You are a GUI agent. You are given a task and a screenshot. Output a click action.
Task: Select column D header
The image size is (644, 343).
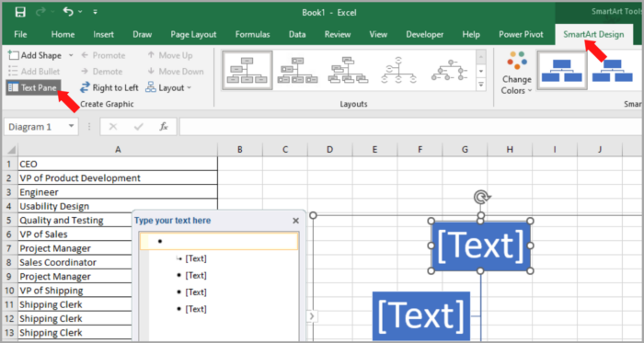329,150
